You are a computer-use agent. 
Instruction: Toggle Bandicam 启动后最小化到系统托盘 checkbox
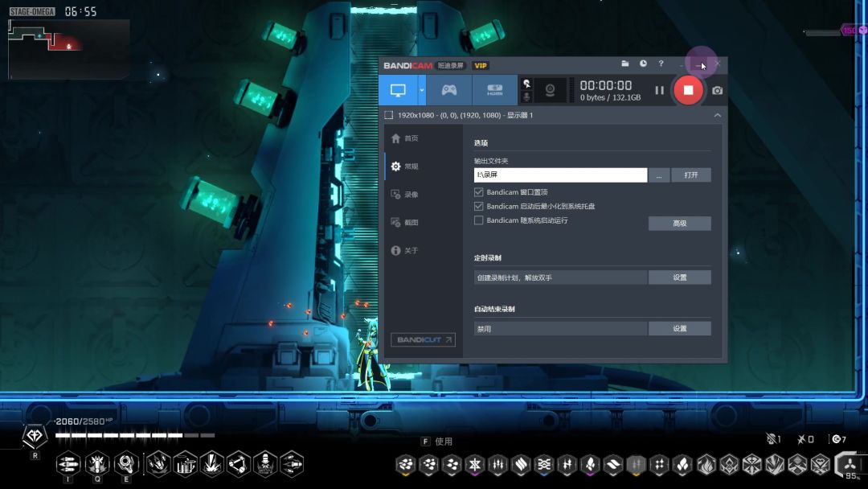tap(478, 206)
